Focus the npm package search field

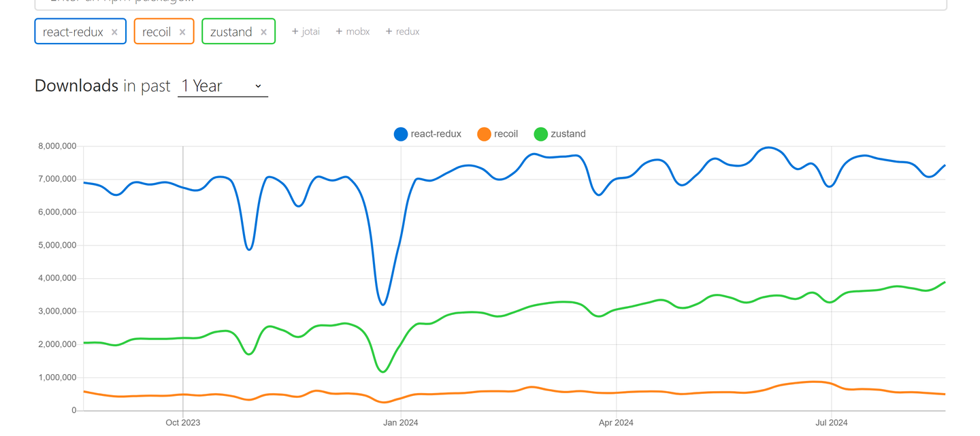coord(490,3)
